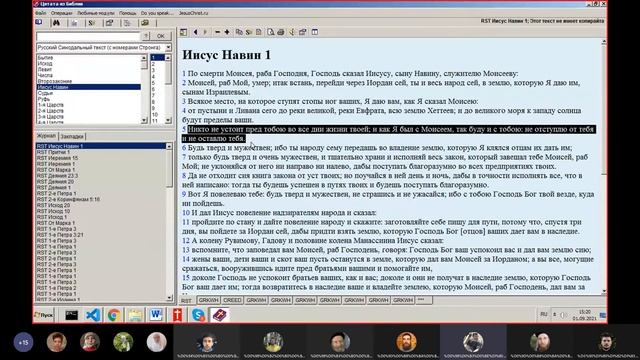Image resolution: width=640 pixels, height=360 pixels.
Task: Click the copy icon in text toolbar
Action: point(239,32)
